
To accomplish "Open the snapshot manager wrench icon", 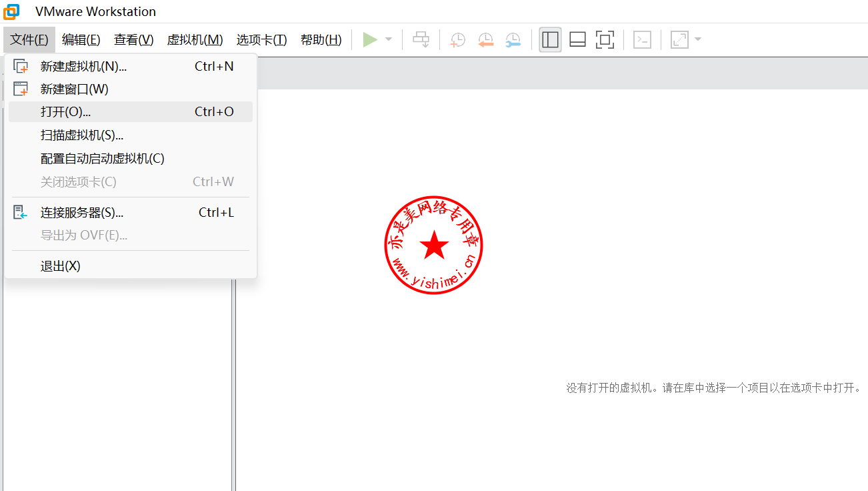I will pyautogui.click(x=513, y=40).
